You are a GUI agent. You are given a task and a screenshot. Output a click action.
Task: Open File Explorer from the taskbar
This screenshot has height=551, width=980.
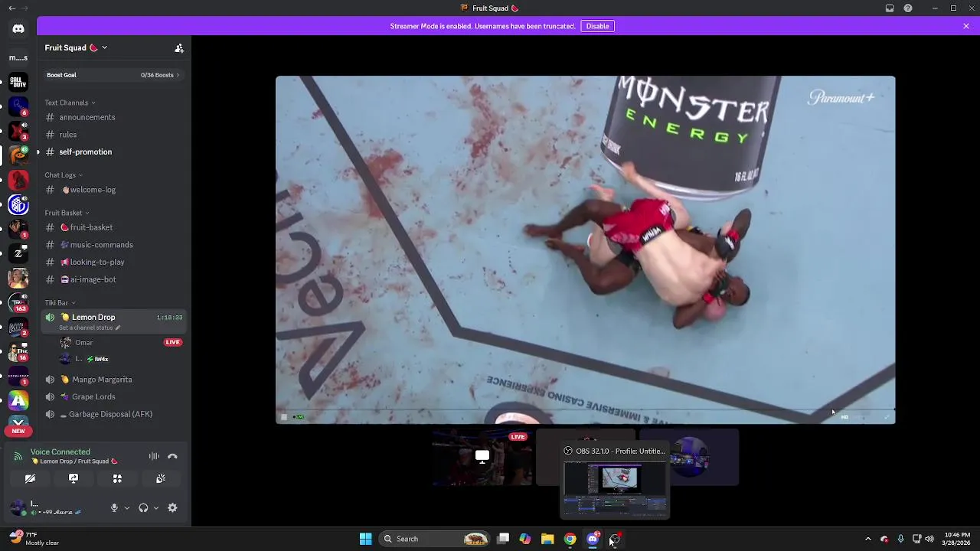(x=547, y=539)
